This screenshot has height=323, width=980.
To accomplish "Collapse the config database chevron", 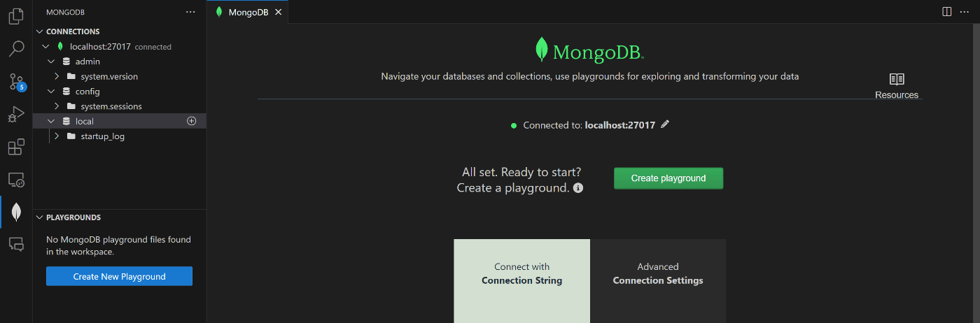I will click(x=51, y=92).
